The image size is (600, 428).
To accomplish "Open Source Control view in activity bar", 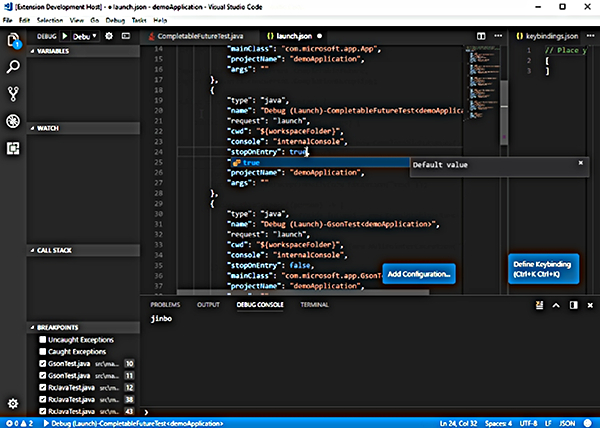I will (13, 94).
